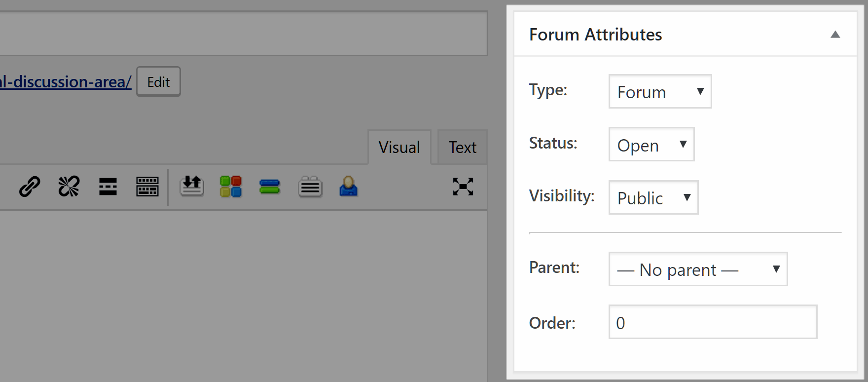This screenshot has height=382, width=868.
Task: Switch to the Visual editor tab
Action: 399,147
